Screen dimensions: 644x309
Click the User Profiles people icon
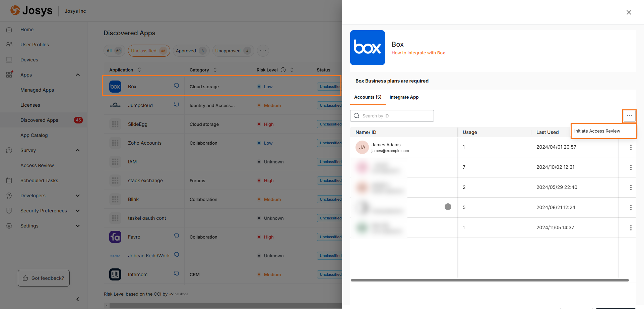click(x=9, y=45)
